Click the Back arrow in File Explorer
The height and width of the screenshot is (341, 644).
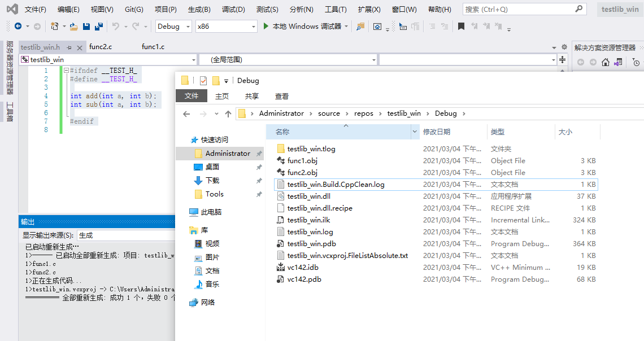pos(187,113)
